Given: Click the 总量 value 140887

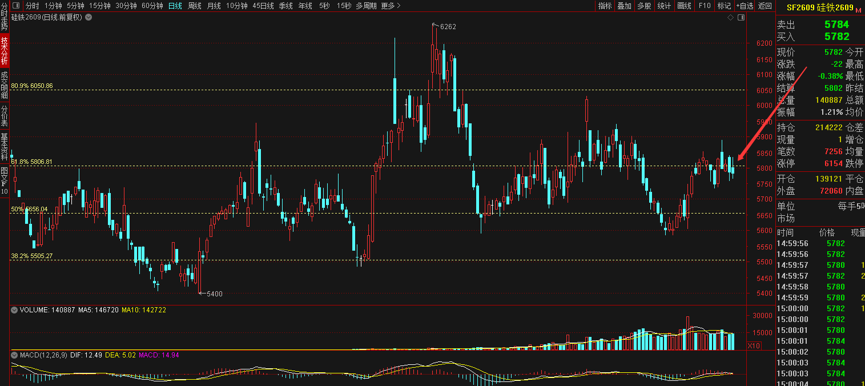Looking at the screenshot, I should (829, 100).
